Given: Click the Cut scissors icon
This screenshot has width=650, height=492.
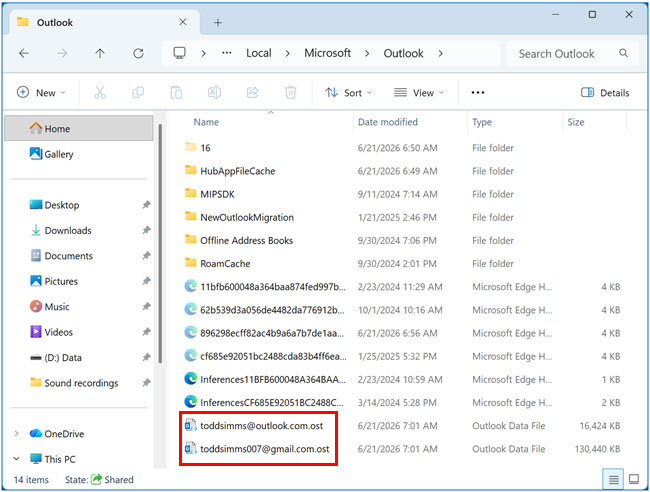Looking at the screenshot, I should pyautogui.click(x=100, y=92).
